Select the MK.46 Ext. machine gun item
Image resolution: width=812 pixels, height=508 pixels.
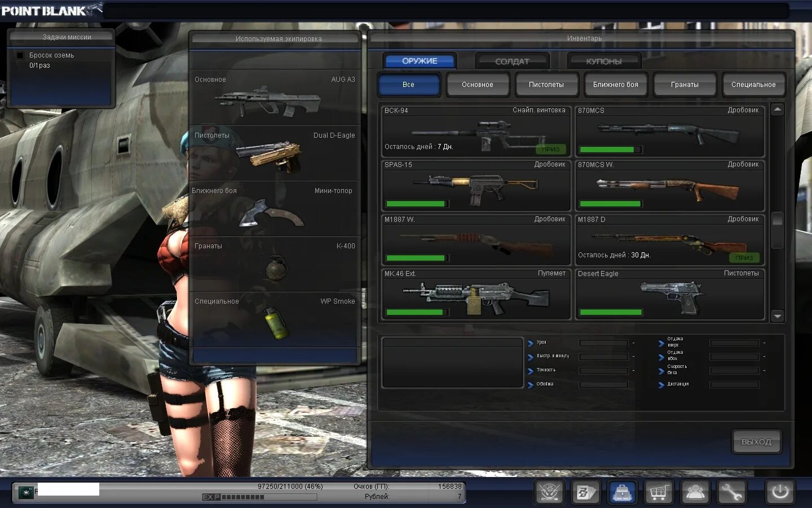[x=476, y=294]
